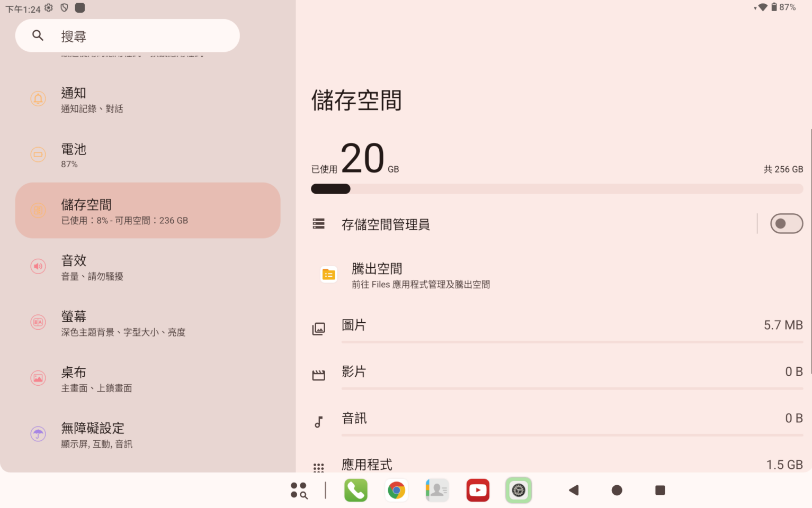Tap the search magnifier icon
812x508 pixels.
38,35
